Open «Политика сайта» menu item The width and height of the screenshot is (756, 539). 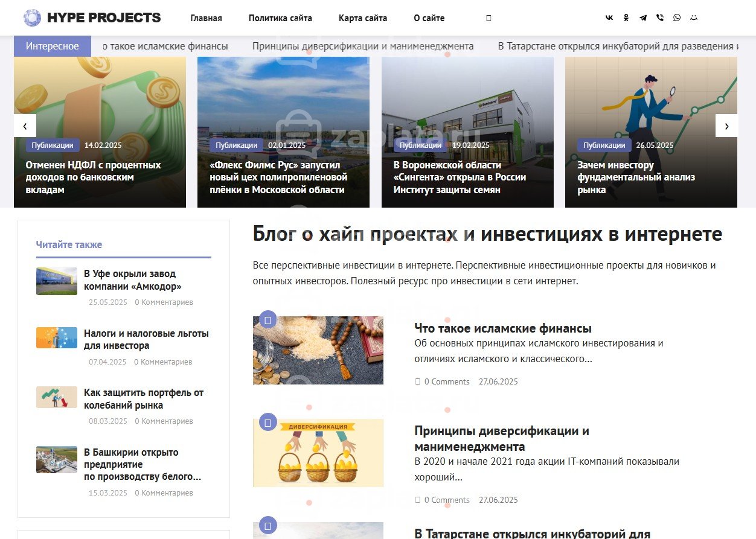point(280,18)
